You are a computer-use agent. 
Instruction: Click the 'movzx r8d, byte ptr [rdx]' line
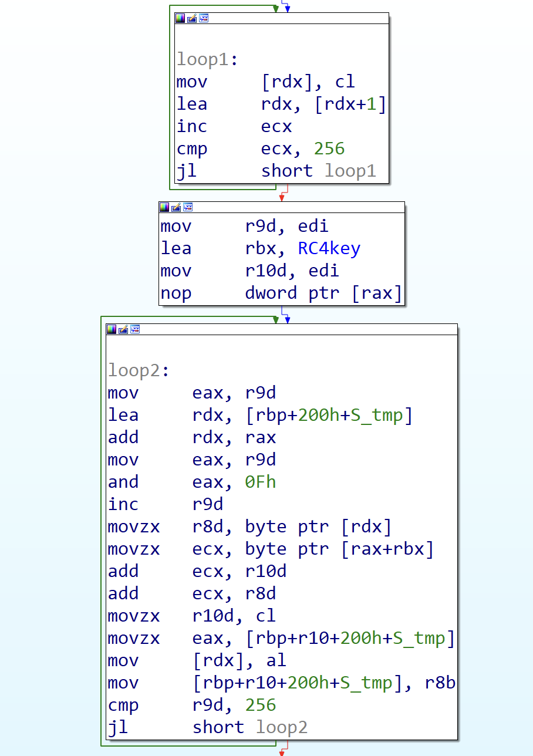(249, 526)
